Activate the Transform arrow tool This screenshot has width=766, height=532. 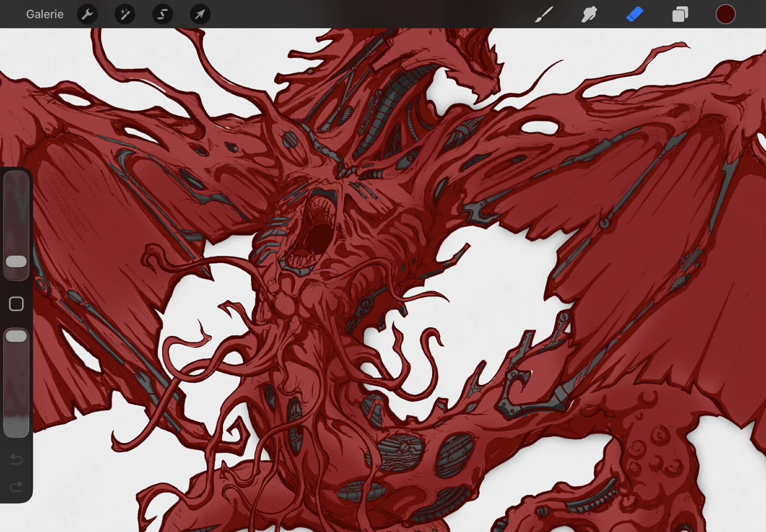pyautogui.click(x=200, y=14)
